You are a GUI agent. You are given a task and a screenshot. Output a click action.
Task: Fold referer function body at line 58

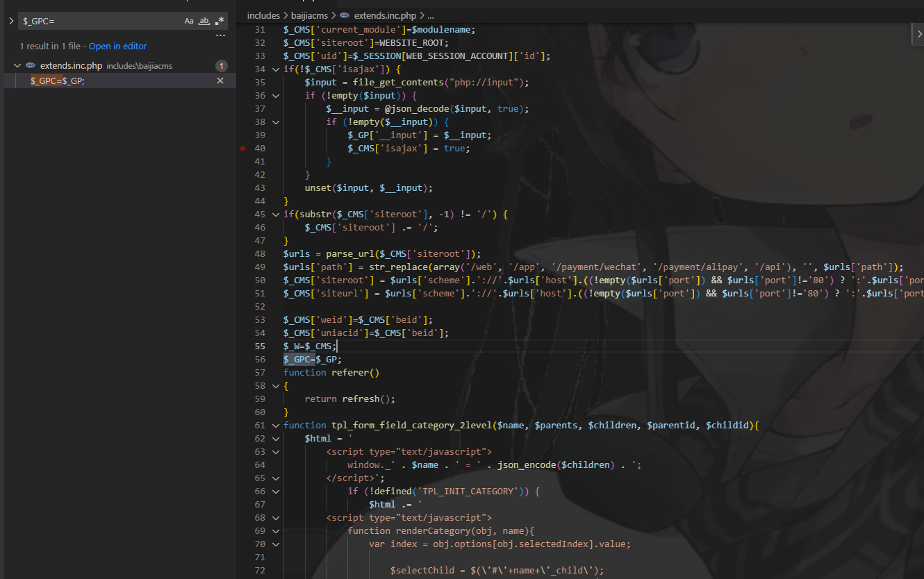point(276,386)
